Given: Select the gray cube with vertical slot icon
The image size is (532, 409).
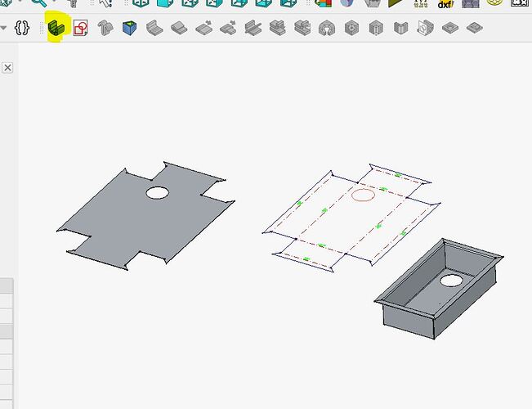Looking at the screenshot, I should (376, 28).
